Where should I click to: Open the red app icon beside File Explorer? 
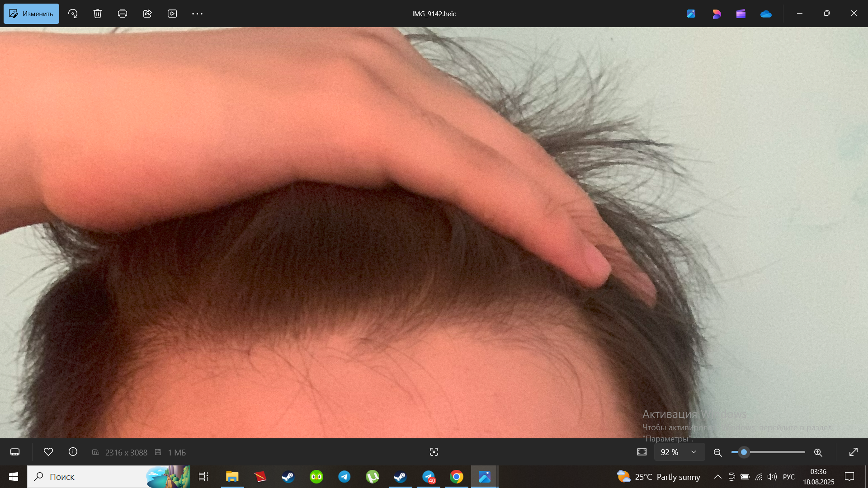pos(260,477)
